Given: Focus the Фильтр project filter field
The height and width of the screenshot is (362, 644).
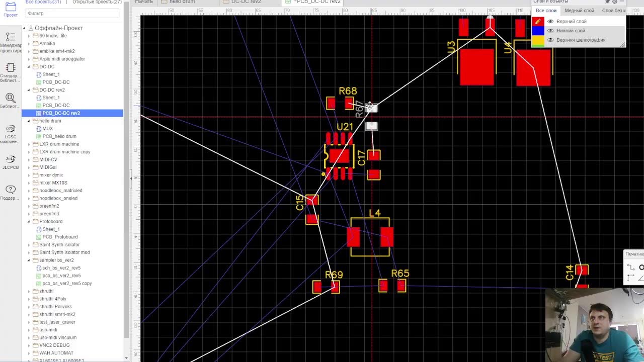Looking at the screenshot, I should click(x=72, y=13).
